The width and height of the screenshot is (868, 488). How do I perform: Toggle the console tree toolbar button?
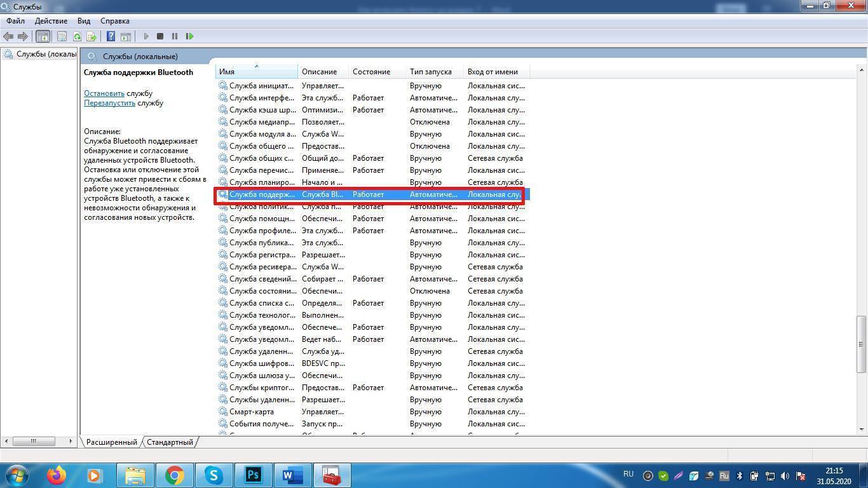pyautogui.click(x=43, y=36)
